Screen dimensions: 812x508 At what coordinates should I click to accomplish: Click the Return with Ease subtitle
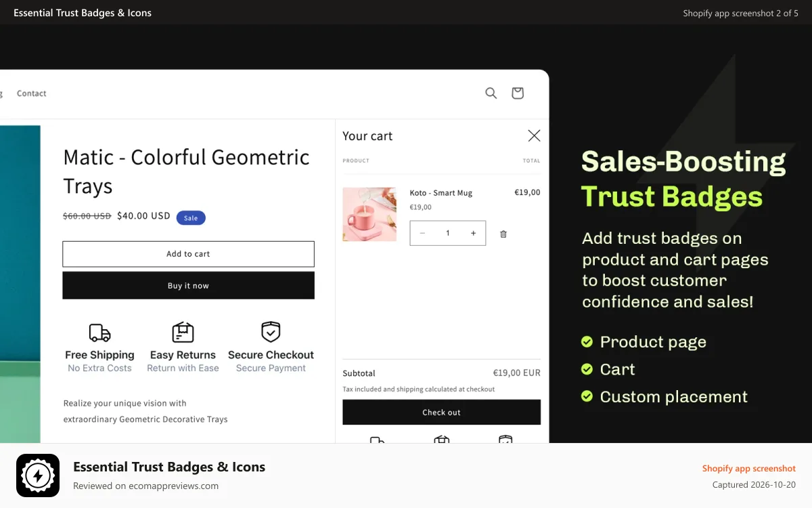[183, 368]
